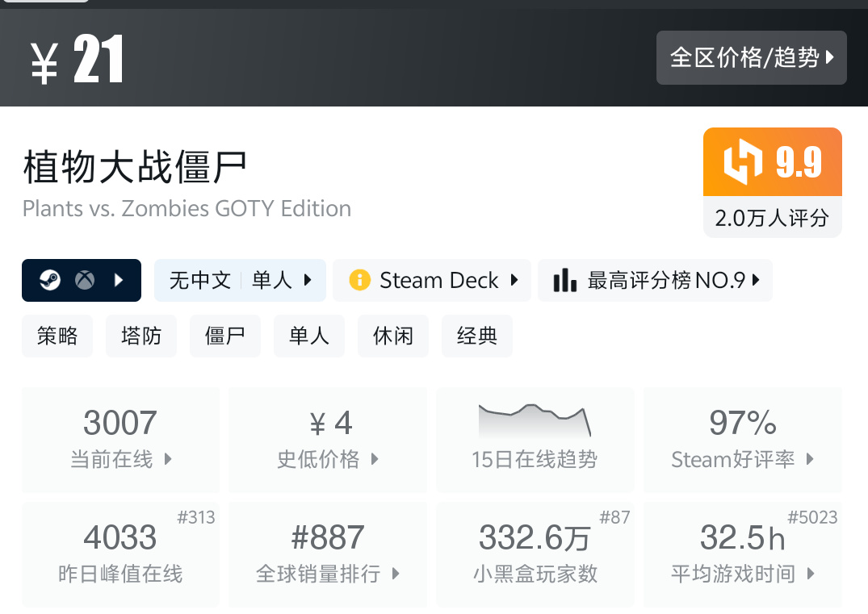Open Steam Deck compatibility details
868x614 pixels.
point(432,281)
